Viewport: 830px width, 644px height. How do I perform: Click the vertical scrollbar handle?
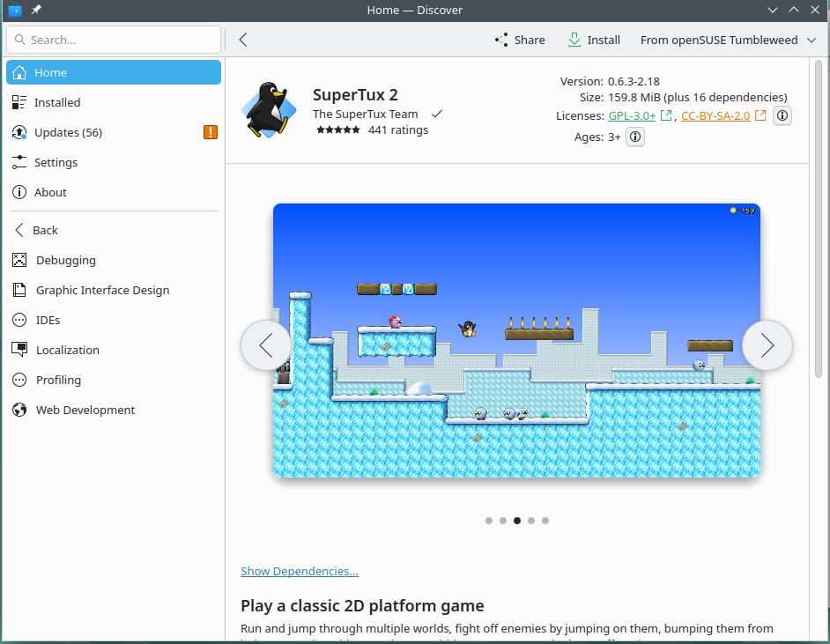click(819, 218)
